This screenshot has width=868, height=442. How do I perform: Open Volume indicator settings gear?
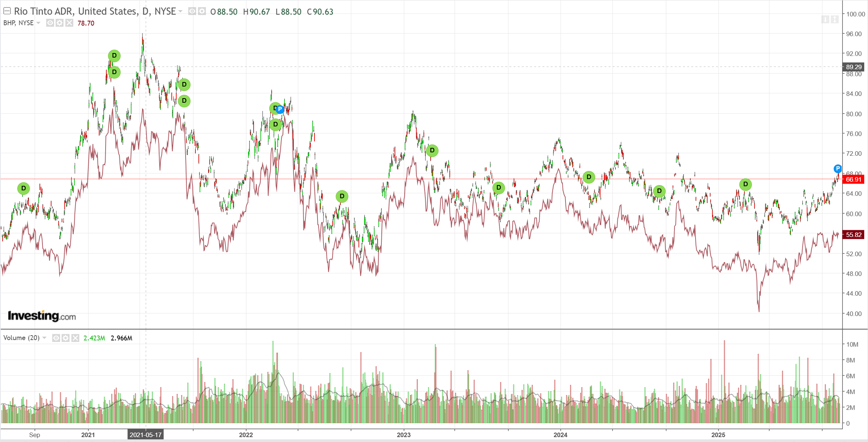[x=65, y=338]
